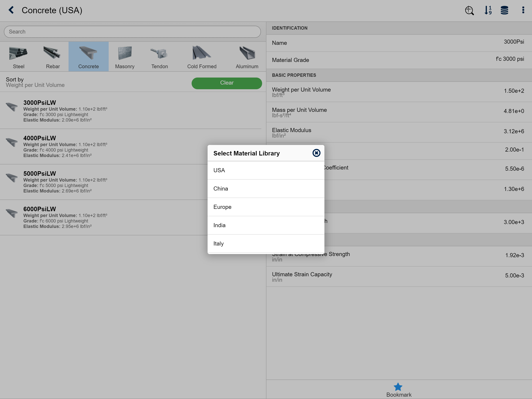Select the 5000PsiLW material row
532x399 pixels.
click(131, 182)
